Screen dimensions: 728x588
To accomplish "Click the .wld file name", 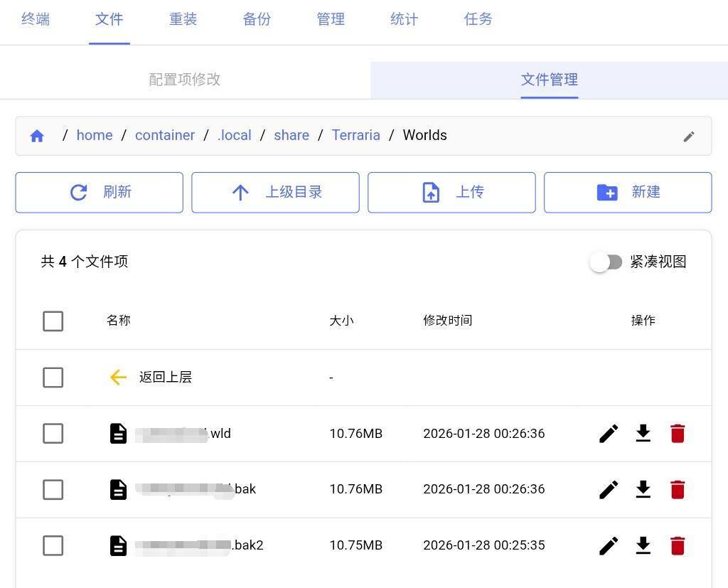I will coord(183,434).
